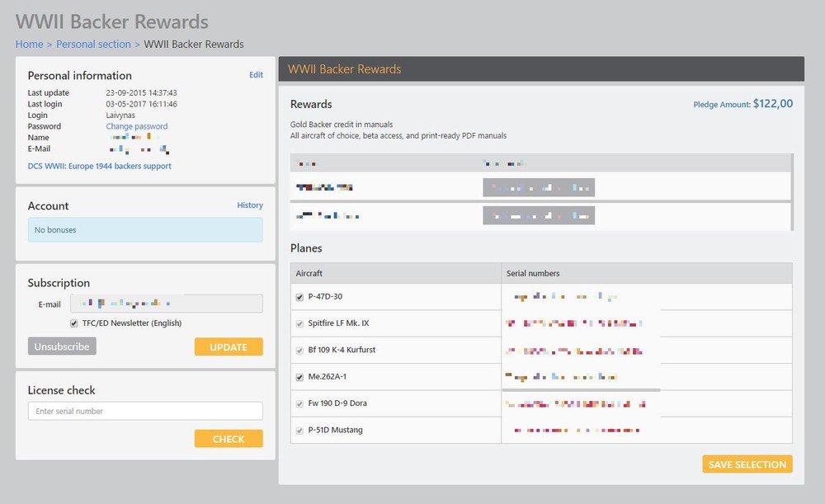Image resolution: width=825 pixels, height=504 pixels.
Task: Click the Planes section heading
Action: 306,247
